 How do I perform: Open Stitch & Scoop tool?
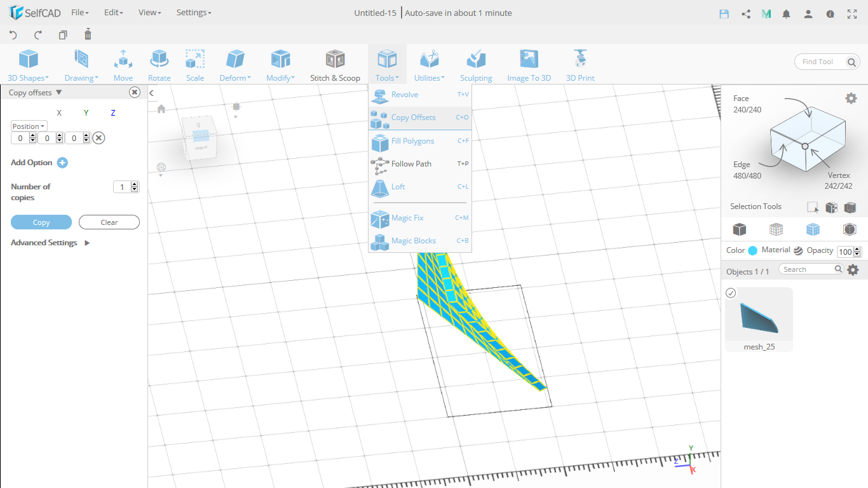pyautogui.click(x=335, y=66)
